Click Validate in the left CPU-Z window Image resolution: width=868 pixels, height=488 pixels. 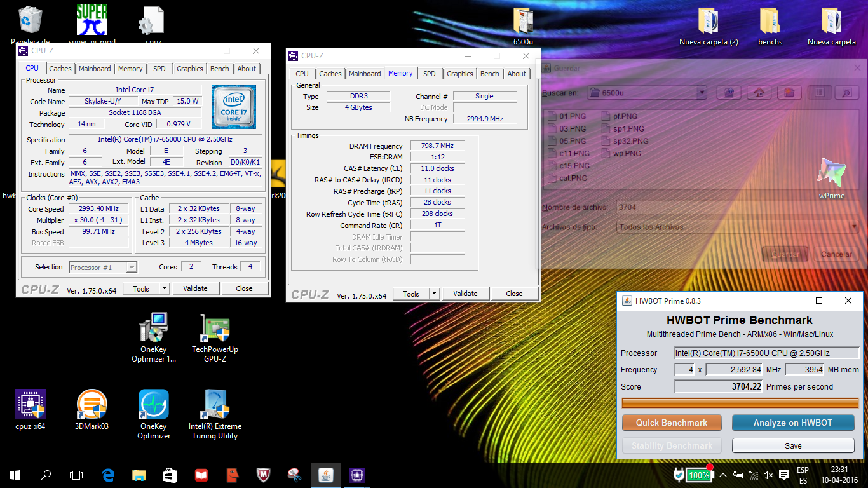pyautogui.click(x=195, y=288)
